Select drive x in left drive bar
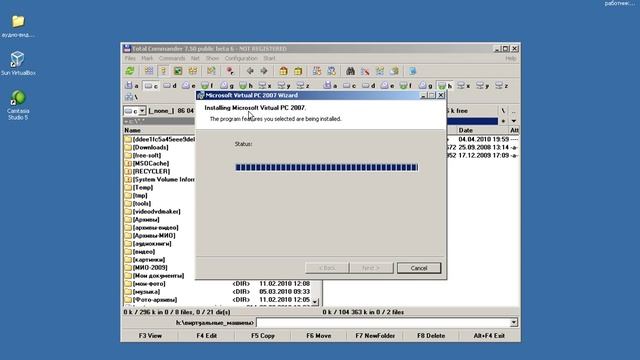Viewport: 640px width, 360px height. click(x=265, y=85)
